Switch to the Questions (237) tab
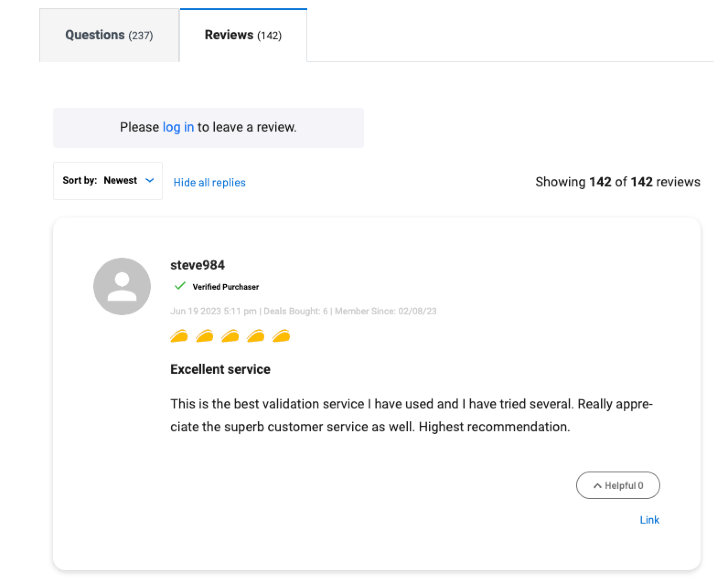Viewport: 728px width, 583px height. pos(109,35)
